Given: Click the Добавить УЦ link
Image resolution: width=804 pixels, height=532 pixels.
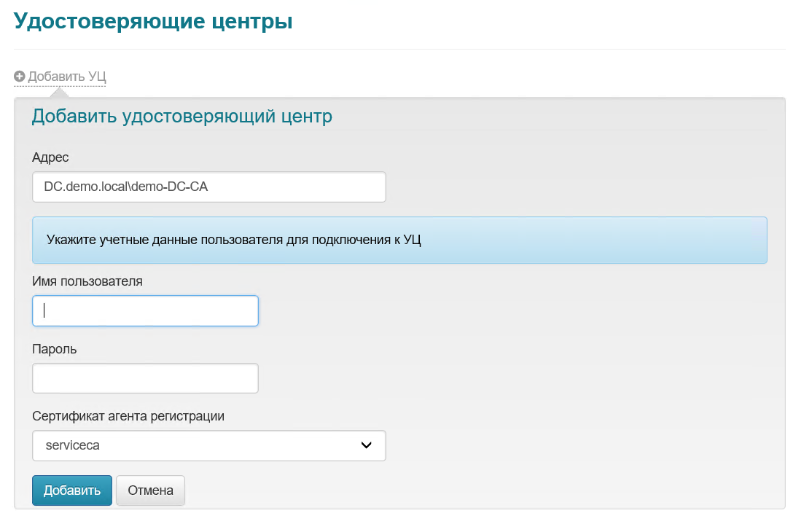Looking at the screenshot, I should pos(67,77).
